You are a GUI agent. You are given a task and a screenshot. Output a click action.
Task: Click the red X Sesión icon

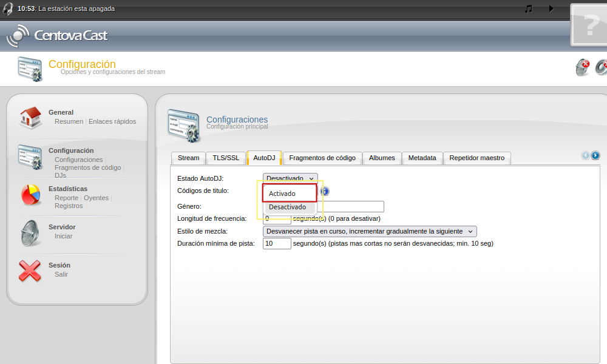point(30,271)
